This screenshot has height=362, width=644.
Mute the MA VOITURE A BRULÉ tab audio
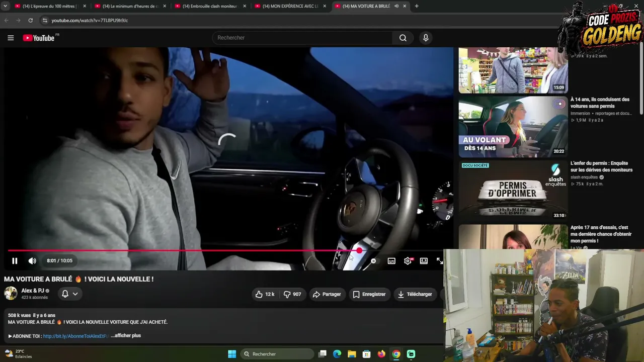396,6
